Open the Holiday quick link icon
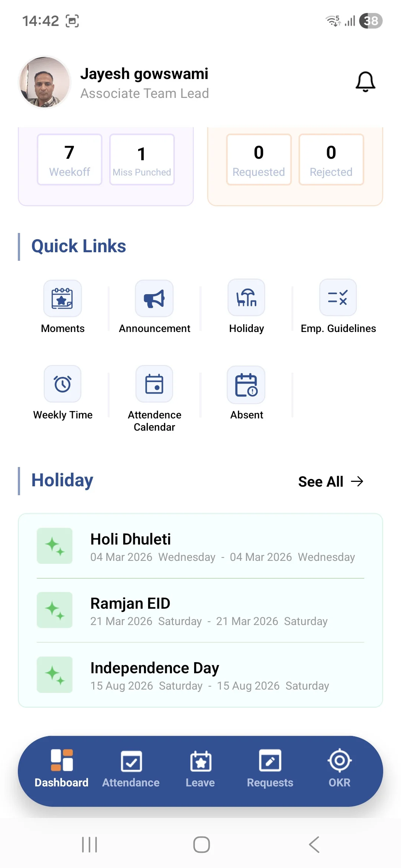Image resolution: width=401 pixels, height=868 pixels. tap(246, 298)
